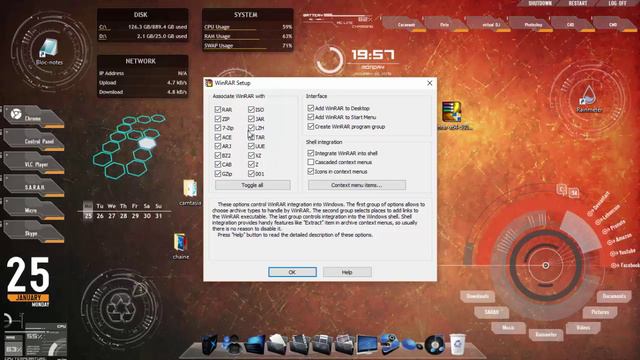640x360 pixels.
Task: Enable Cascaded context menus checkbox
Action: [311, 162]
